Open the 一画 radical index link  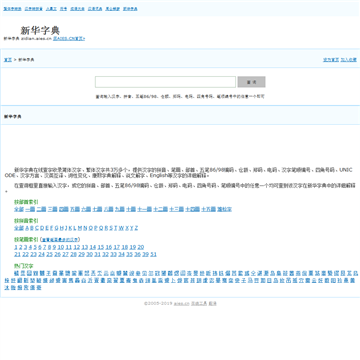point(30,209)
